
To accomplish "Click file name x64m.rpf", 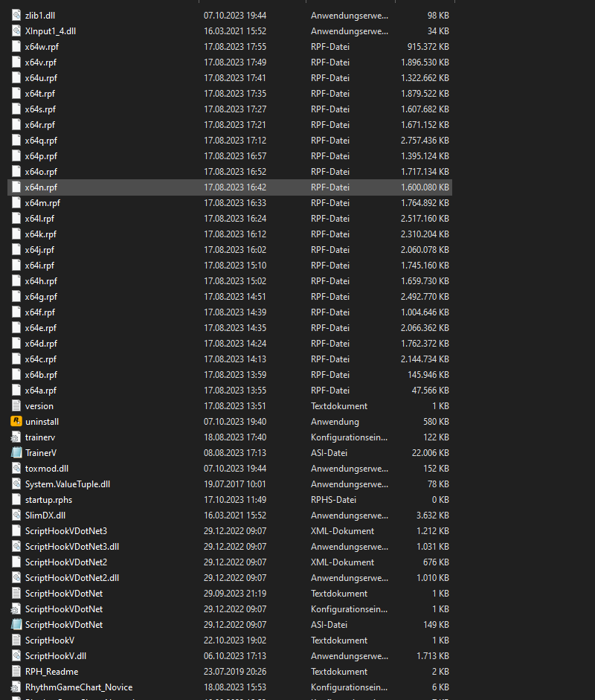I will (42, 202).
